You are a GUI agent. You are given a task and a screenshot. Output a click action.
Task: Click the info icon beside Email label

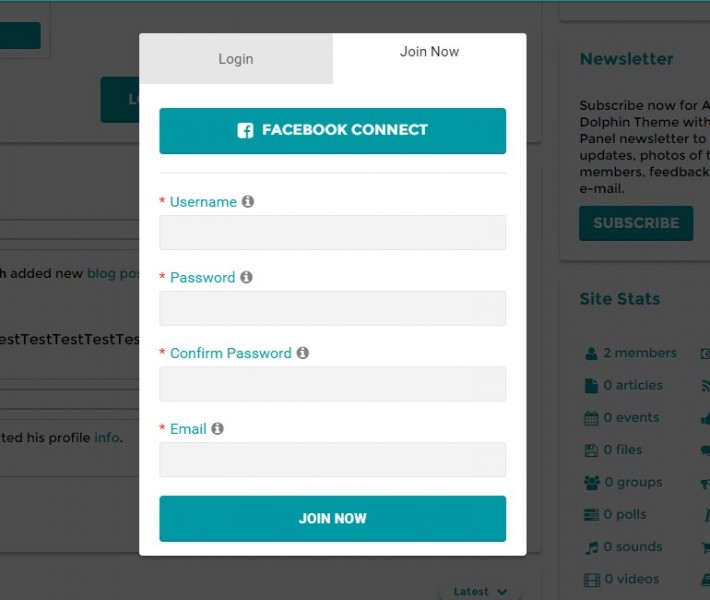coord(217,428)
